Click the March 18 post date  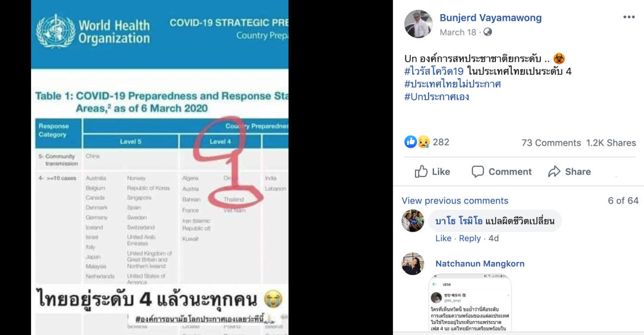(458, 32)
